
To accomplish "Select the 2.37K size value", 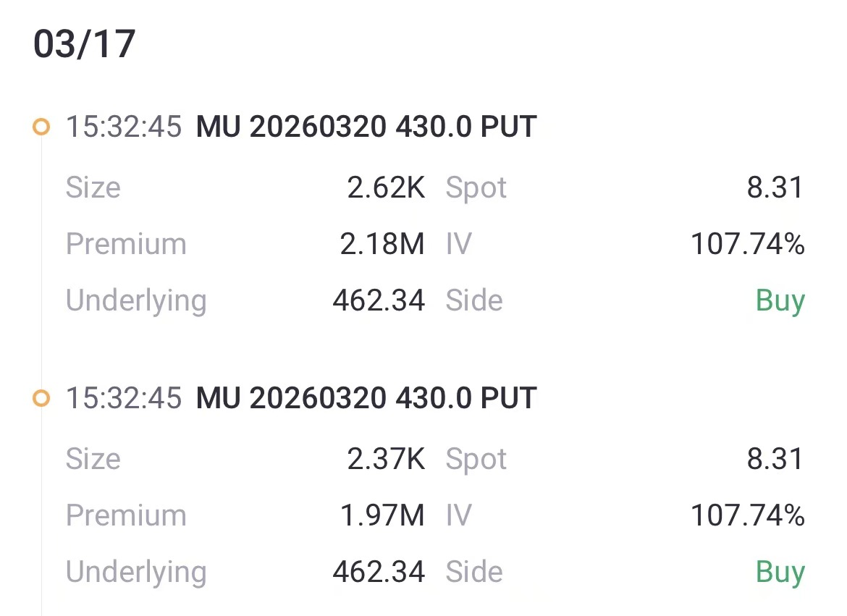I will [386, 459].
